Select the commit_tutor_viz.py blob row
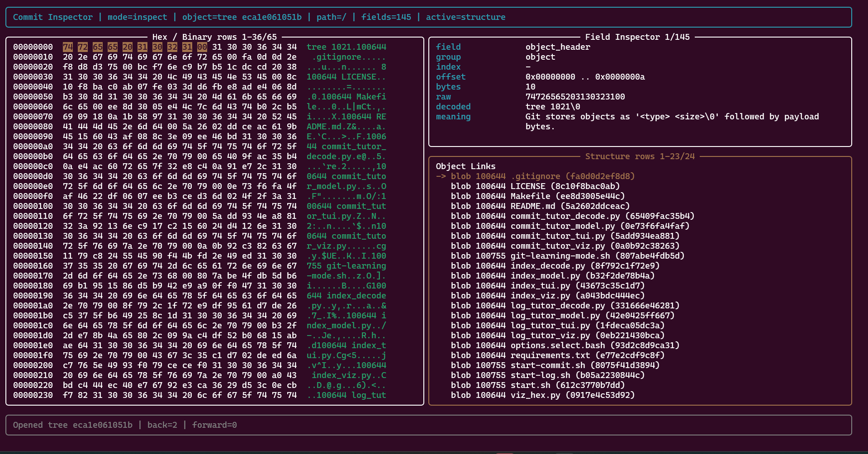 pyautogui.click(x=565, y=246)
